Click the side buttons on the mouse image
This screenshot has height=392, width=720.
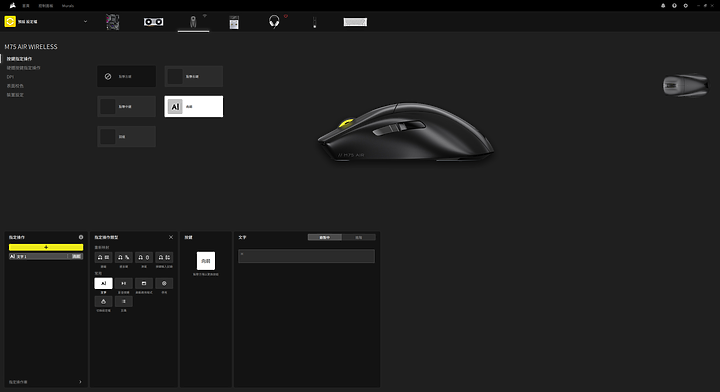[399, 128]
